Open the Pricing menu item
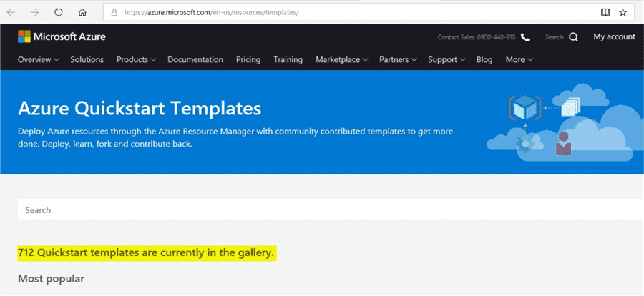Viewport: 644px width, 296px height. pyautogui.click(x=248, y=60)
